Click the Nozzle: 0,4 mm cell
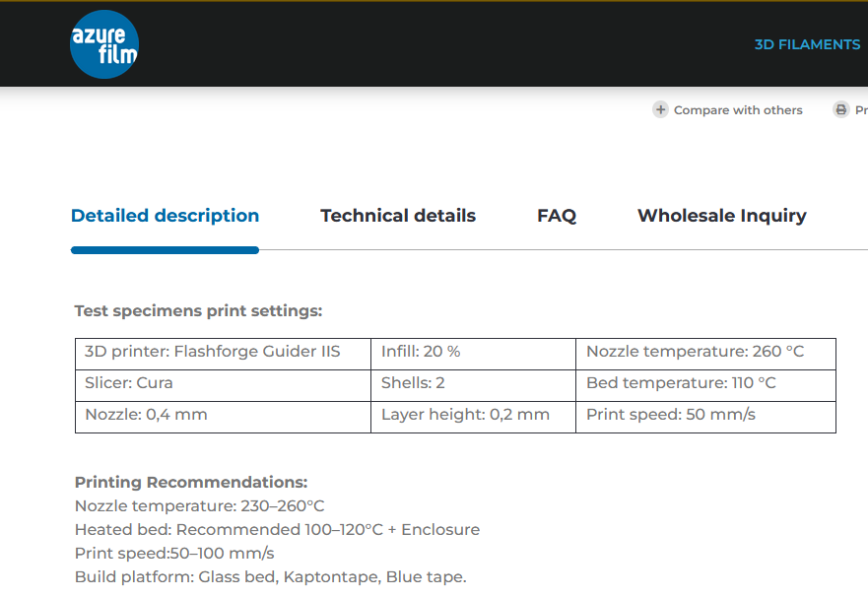 (x=223, y=417)
